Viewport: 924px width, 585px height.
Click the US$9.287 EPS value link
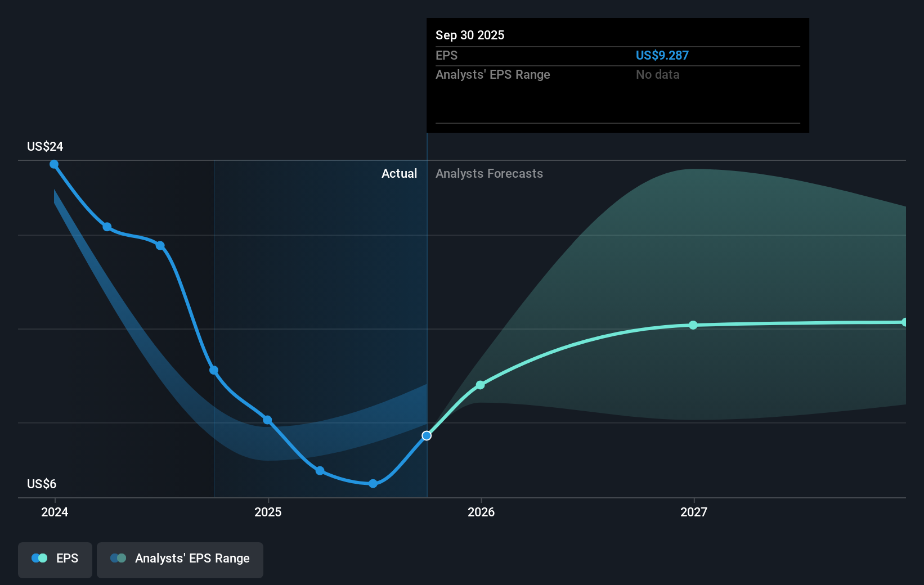[662, 55]
